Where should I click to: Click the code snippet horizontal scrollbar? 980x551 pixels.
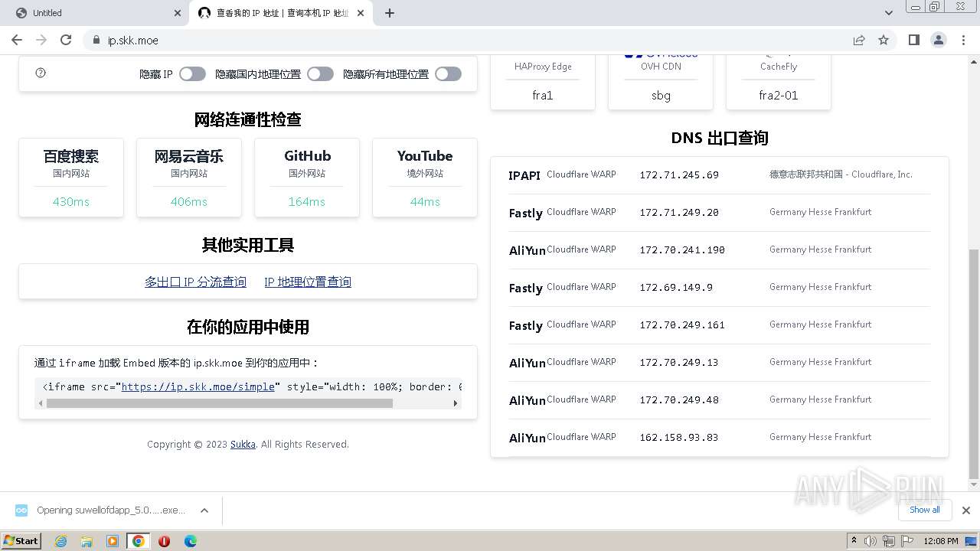click(220, 403)
